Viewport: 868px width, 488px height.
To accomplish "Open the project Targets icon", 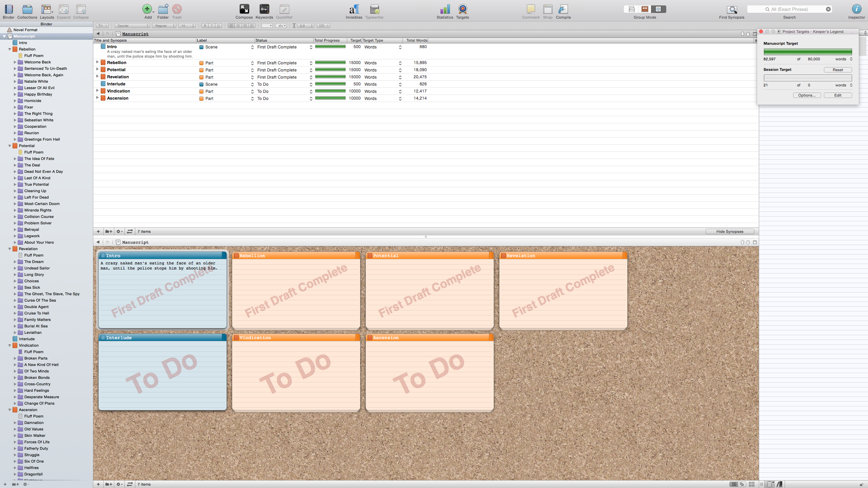I will click(462, 9).
